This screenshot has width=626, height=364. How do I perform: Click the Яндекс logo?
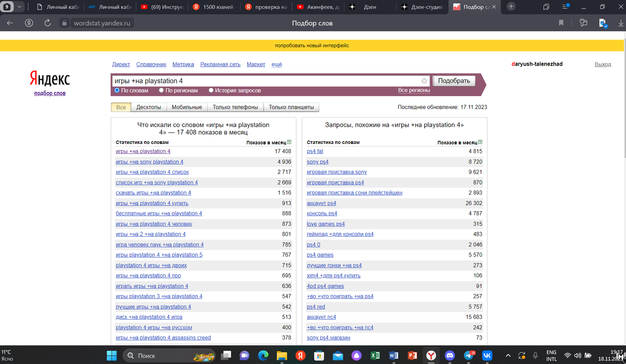[50, 79]
